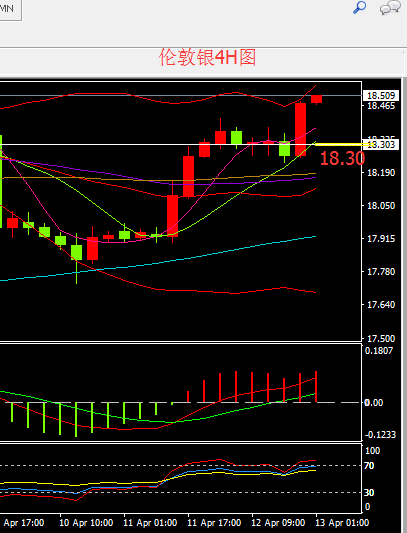Click MACD scale value 0.1807
The image size is (407, 533).
pos(379,351)
